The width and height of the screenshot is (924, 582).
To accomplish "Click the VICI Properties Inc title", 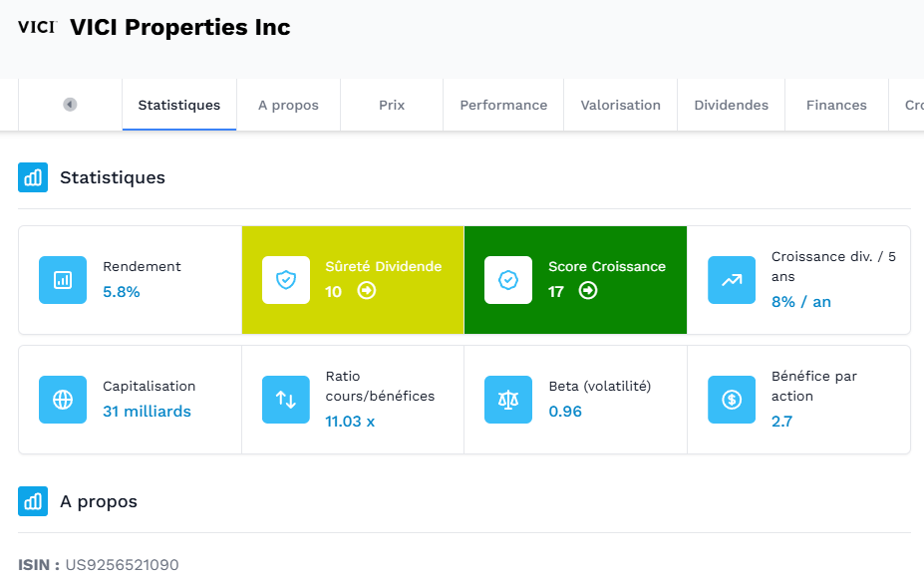I will tap(180, 27).
